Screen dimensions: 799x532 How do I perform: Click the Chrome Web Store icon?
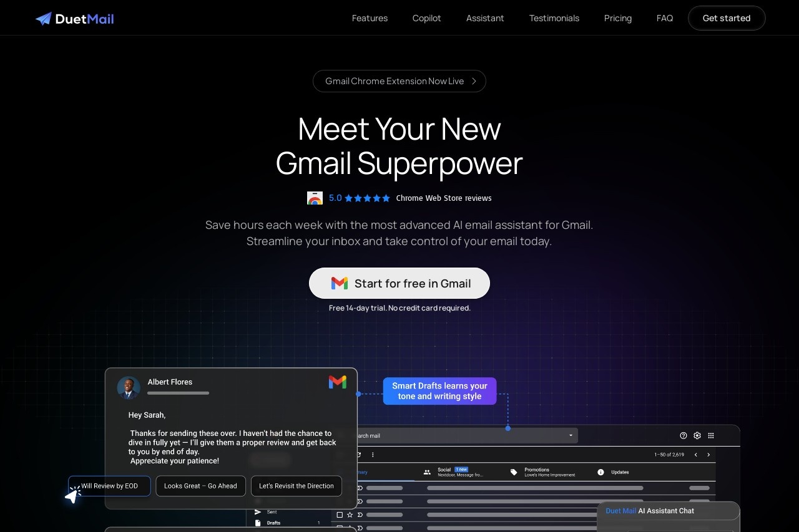315,198
